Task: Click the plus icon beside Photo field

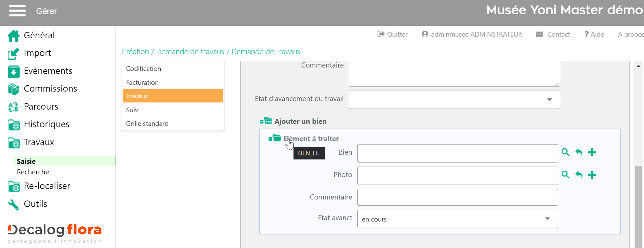Action: 592,175
